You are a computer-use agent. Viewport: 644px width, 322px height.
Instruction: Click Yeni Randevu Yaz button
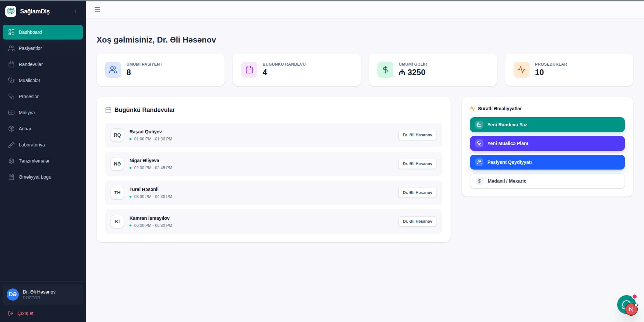pos(547,124)
